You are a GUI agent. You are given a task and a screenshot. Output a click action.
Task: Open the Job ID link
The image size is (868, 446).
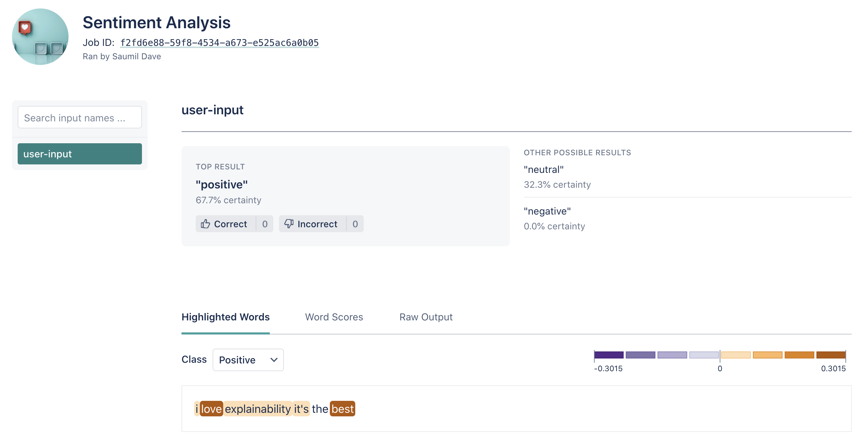coord(219,43)
